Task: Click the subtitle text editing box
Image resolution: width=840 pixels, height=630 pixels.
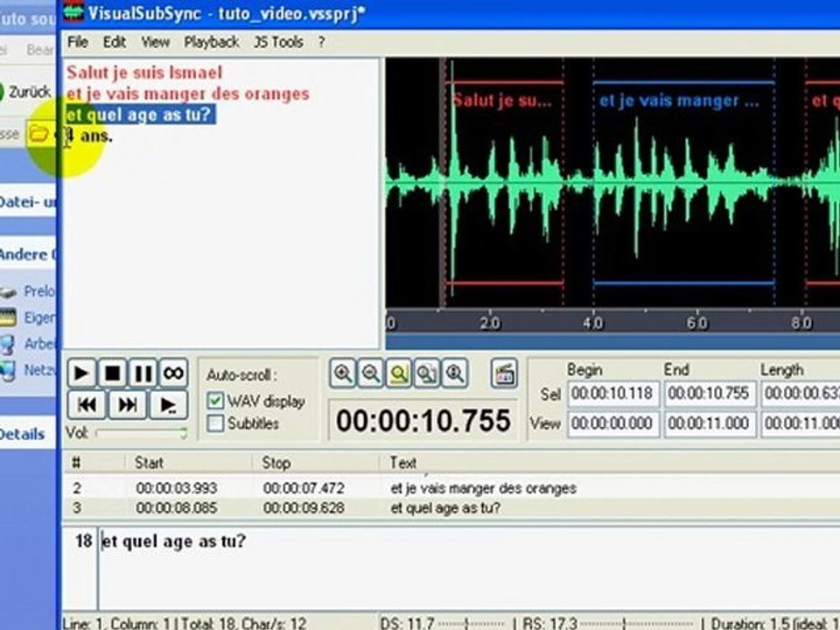Action: (x=469, y=569)
